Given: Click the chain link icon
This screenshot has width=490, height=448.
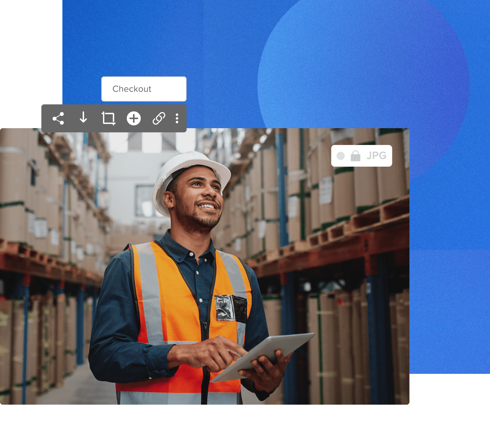Looking at the screenshot, I should pyautogui.click(x=159, y=118).
